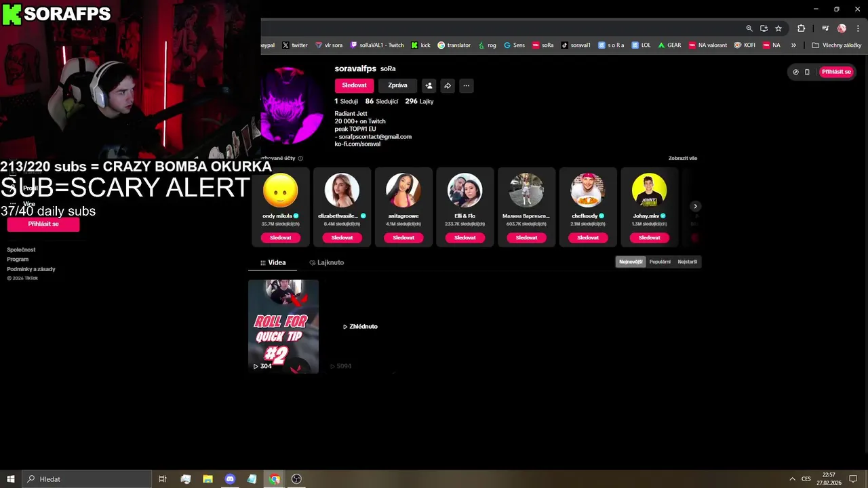This screenshot has width=868, height=488.
Task: Click the sidebar Přihlásit se button
Action: (x=43, y=224)
